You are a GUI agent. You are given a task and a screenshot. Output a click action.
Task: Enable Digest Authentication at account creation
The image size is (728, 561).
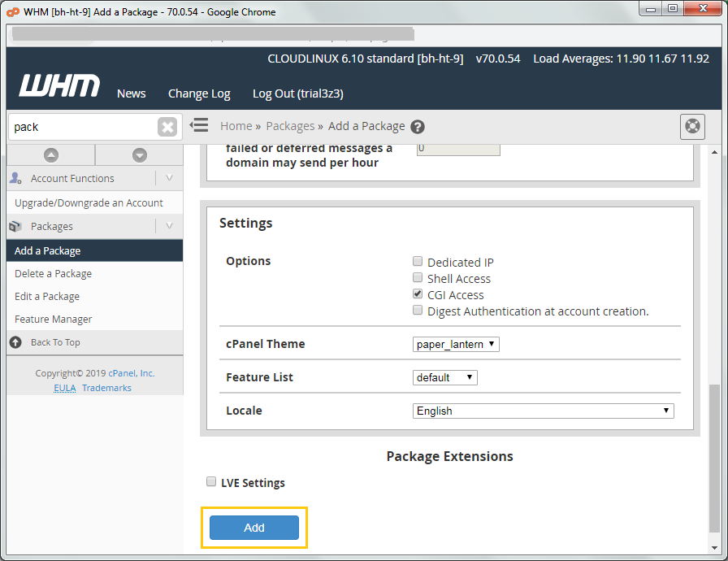pyautogui.click(x=418, y=311)
